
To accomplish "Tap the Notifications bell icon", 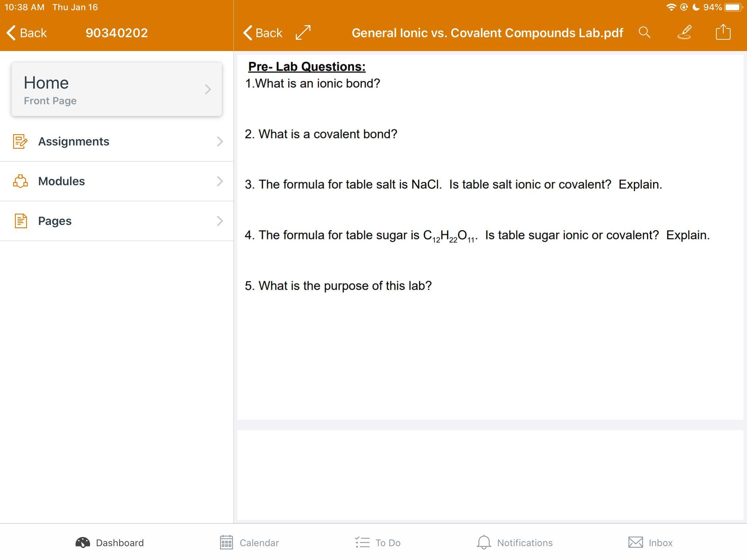I will pos(484,542).
